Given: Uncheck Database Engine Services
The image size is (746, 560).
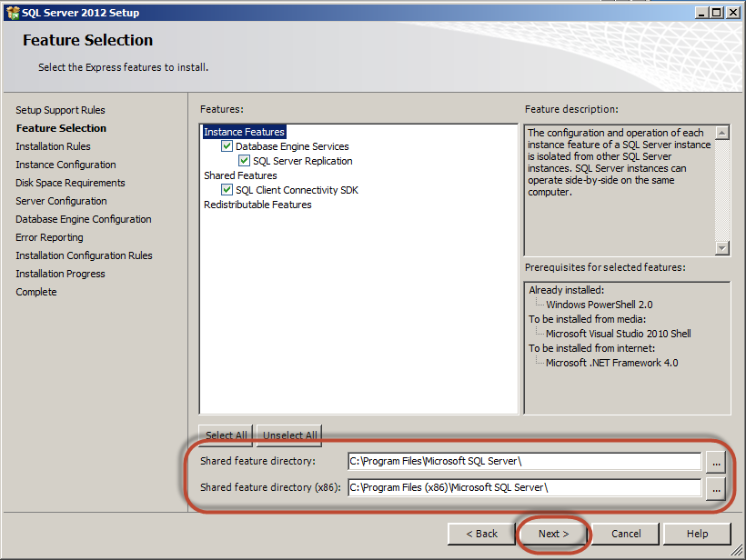Looking at the screenshot, I should [x=227, y=146].
